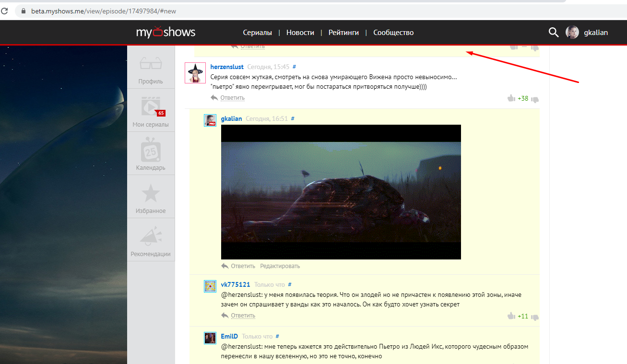Dislike the herzenslust comment with thumbs down
627x364 pixels.
(x=535, y=99)
